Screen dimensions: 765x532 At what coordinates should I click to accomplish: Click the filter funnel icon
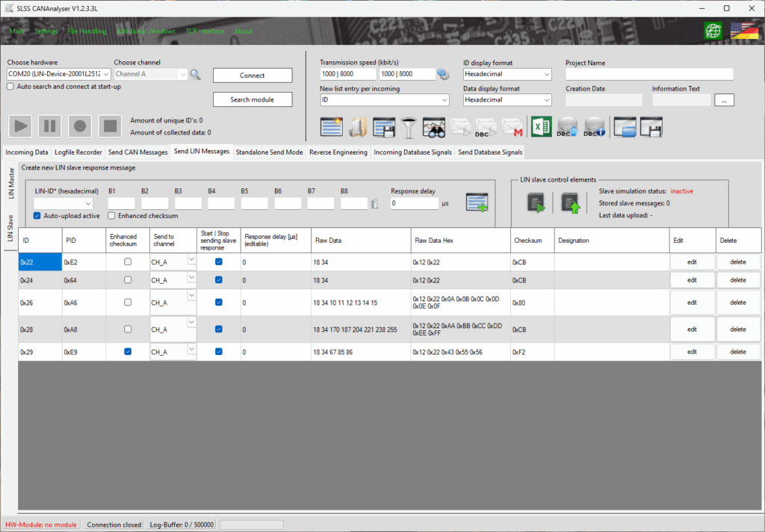[408, 128]
